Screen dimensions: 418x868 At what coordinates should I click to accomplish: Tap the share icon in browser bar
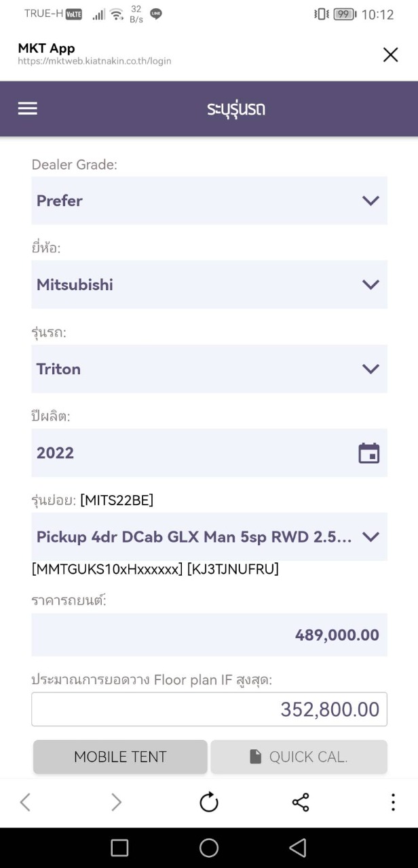[301, 803]
